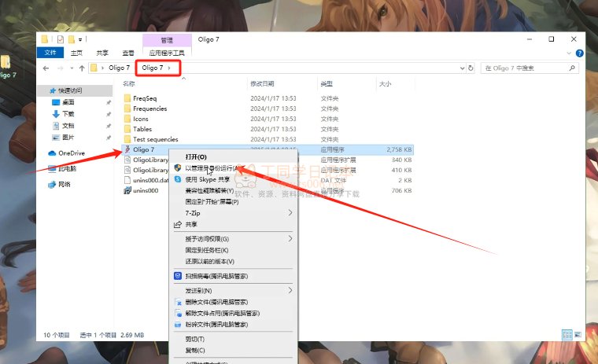The height and width of the screenshot is (364, 598).
Task: Select the FreqSeq folder
Action: coord(145,98)
